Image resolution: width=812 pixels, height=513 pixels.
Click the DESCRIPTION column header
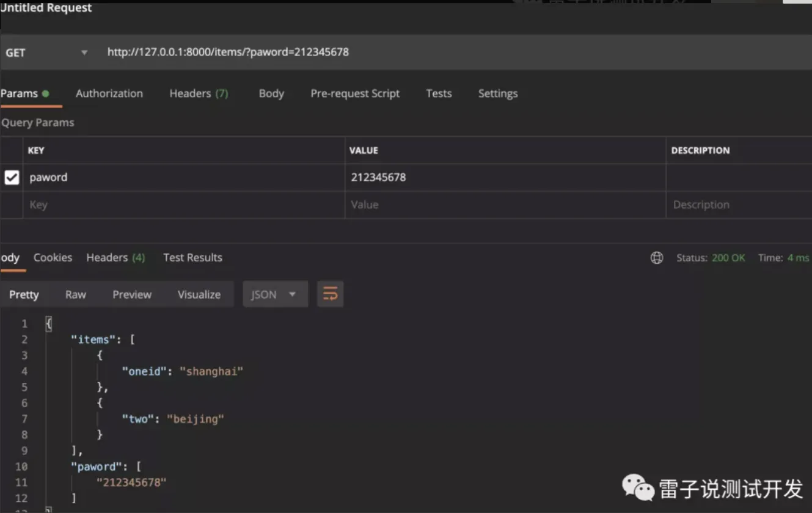[x=700, y=150]
